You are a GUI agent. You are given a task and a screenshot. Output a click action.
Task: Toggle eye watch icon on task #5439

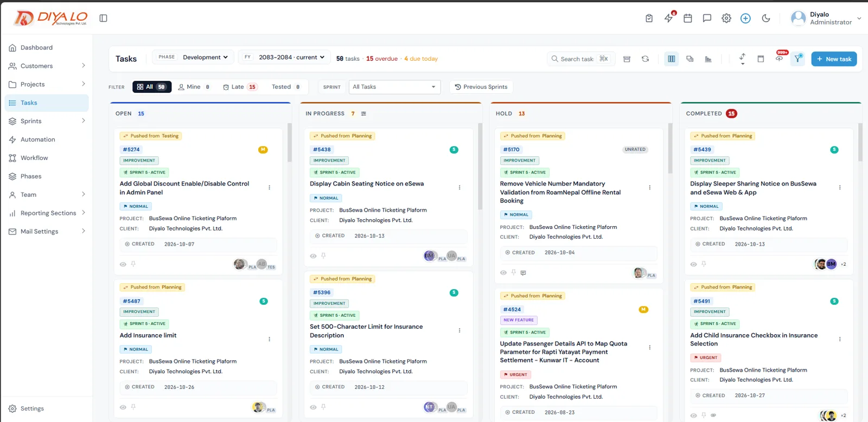click(693, 264)
